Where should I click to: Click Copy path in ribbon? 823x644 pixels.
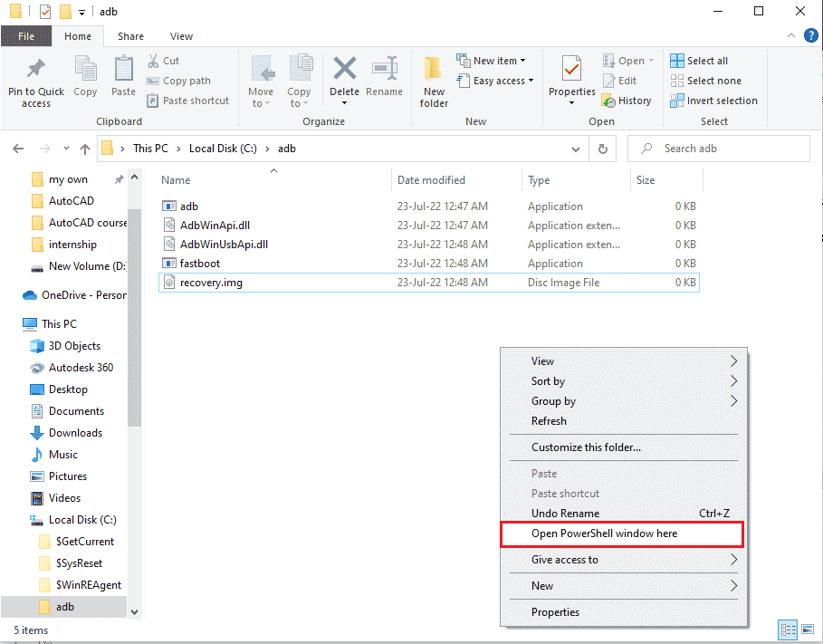tap(178, 81)
